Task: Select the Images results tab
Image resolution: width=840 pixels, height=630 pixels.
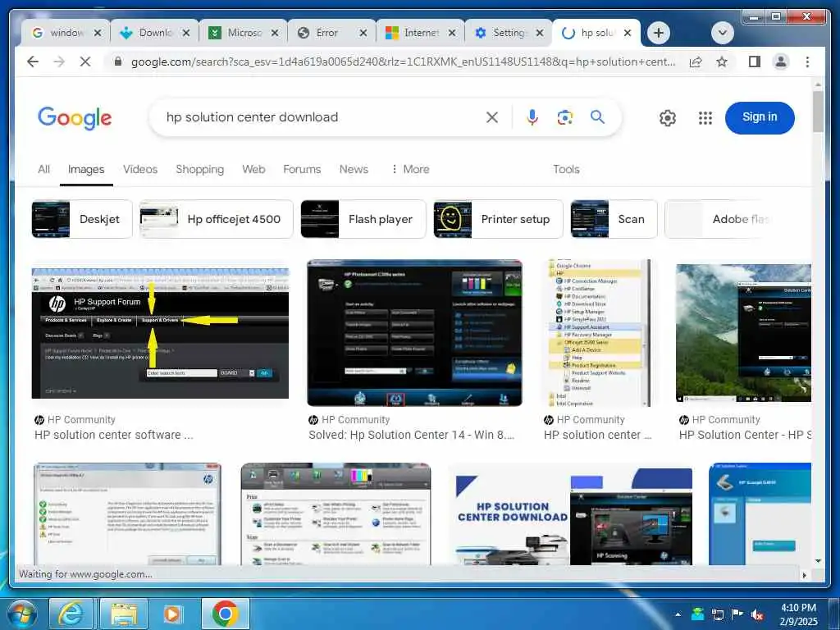Action: point(85,169)
